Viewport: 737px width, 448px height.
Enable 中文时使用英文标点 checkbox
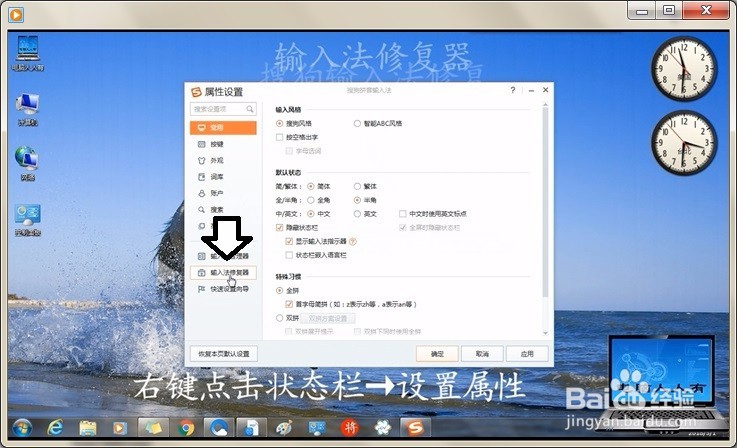pos(403,213)
